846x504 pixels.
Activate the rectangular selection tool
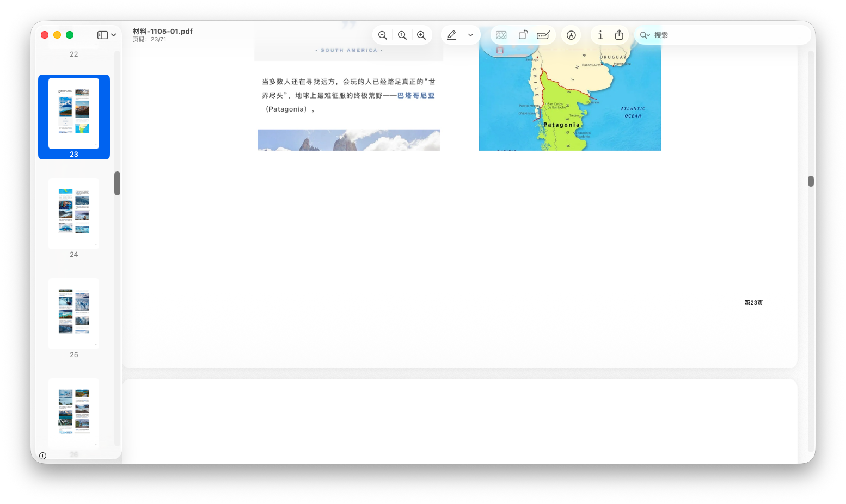pos(501,34)
